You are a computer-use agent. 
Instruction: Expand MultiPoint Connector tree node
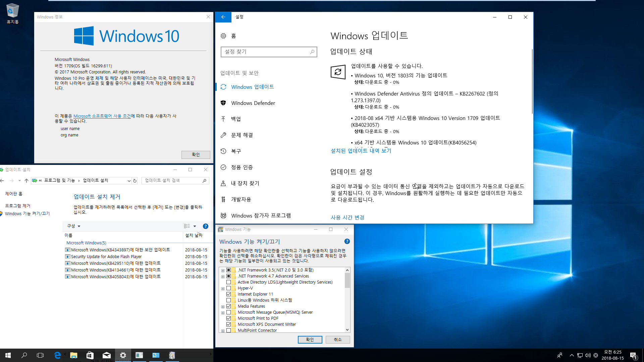click(x=223, y=331)
